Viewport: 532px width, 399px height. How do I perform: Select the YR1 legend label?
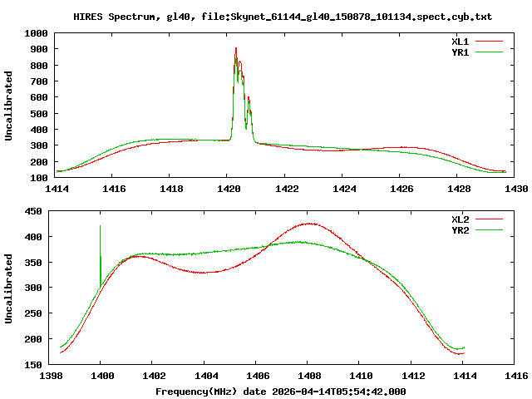tap(460, 52)
